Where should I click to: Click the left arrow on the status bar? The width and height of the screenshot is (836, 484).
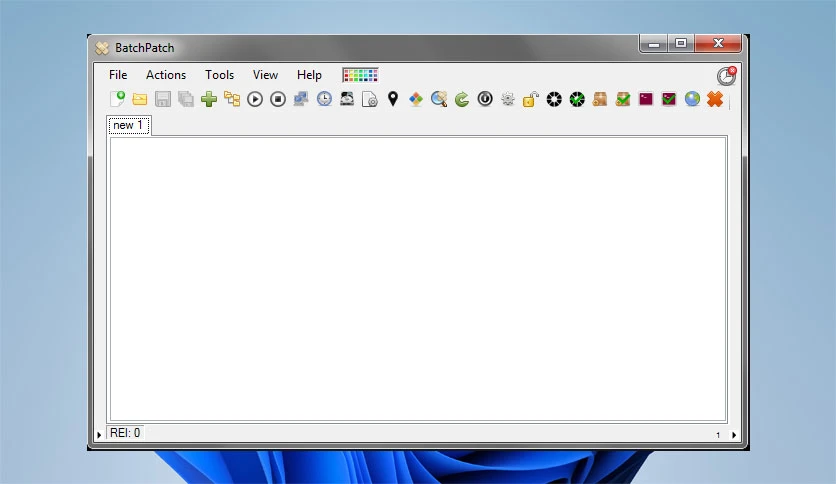click(x=99, y=435)
